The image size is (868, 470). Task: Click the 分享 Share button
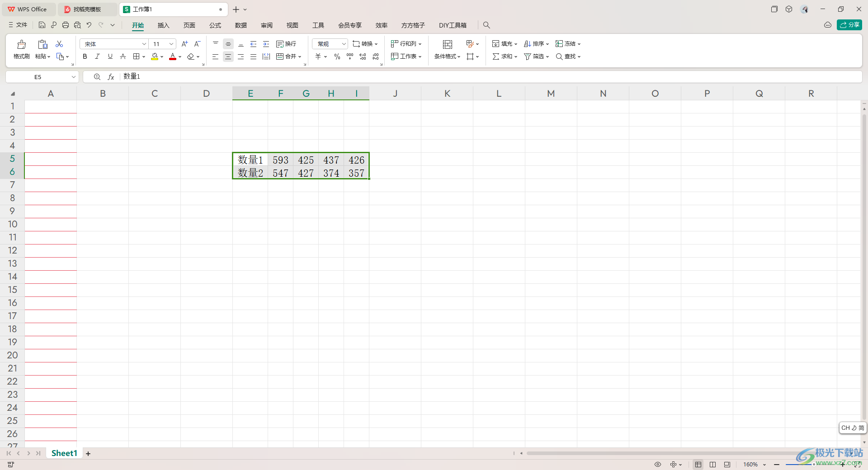[849, 25]
